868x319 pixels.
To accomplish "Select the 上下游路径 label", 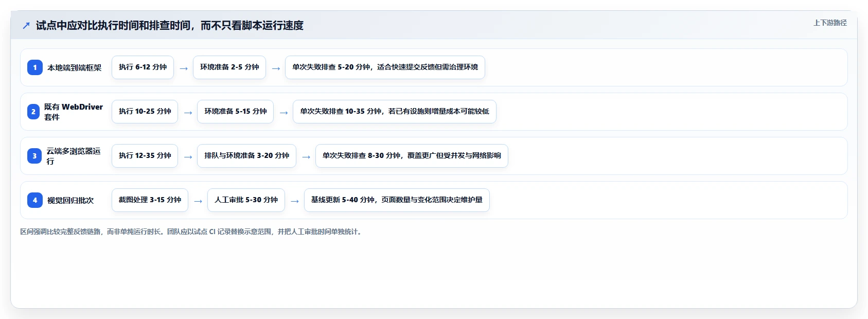I will (x=830, y=23).
